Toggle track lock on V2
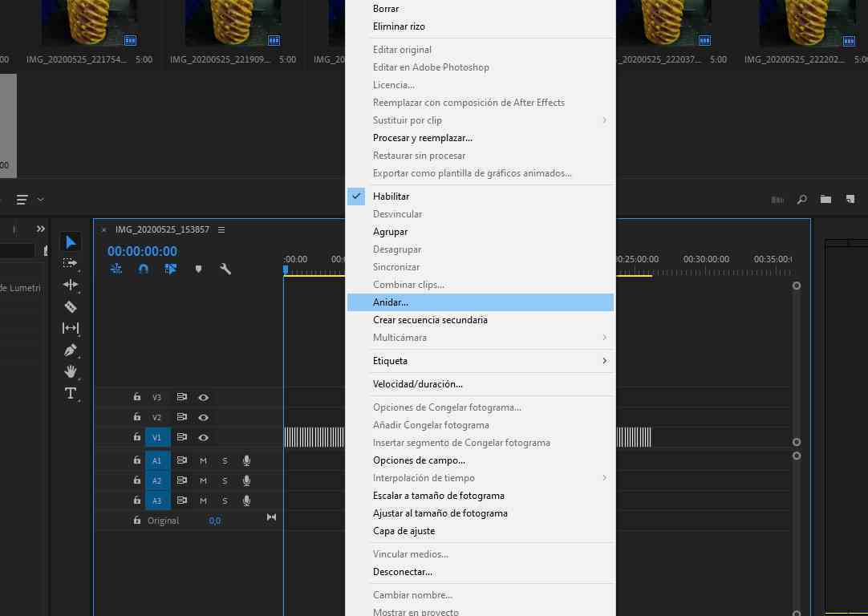The image size is (868, 616). click(x=136, y=417)
